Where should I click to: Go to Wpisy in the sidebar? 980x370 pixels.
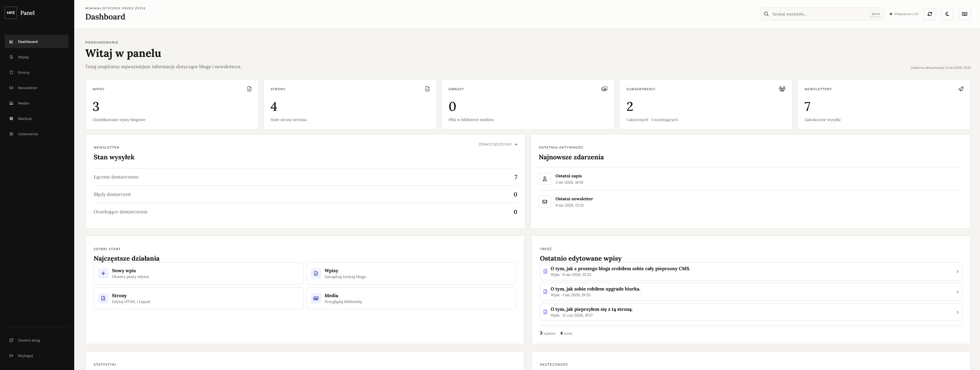pos(37,57)
